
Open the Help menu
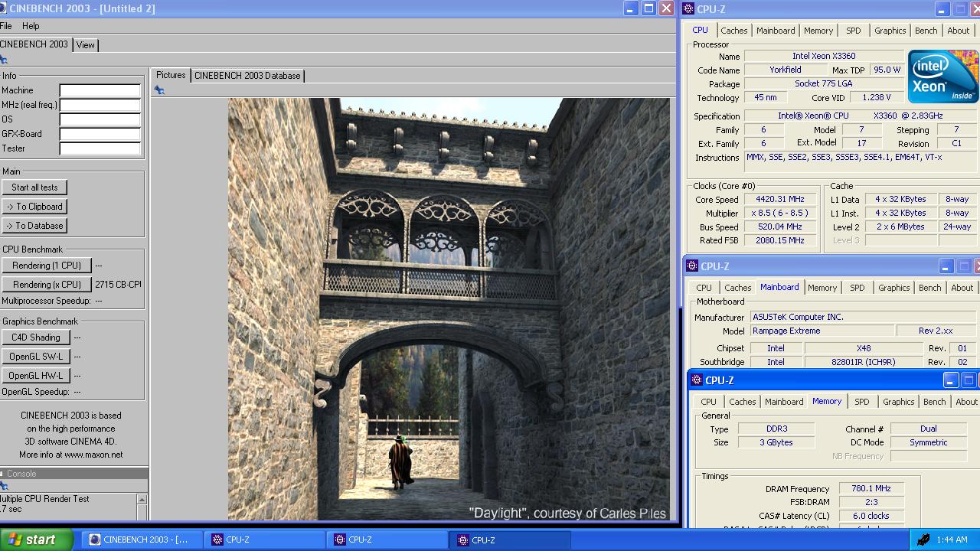[x=31, y=26]
